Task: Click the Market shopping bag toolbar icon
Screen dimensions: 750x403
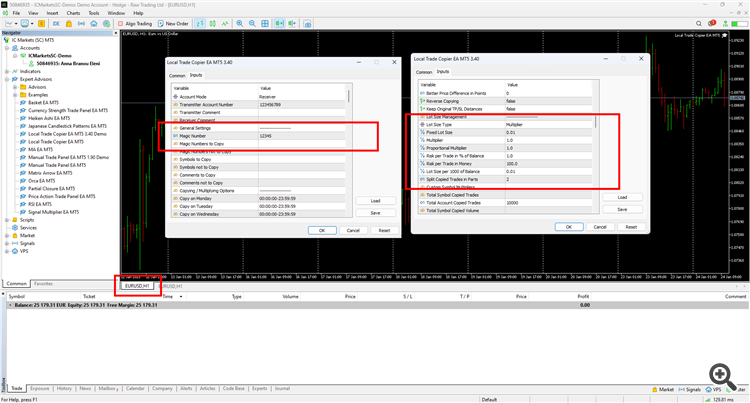Action: (69, 23)
